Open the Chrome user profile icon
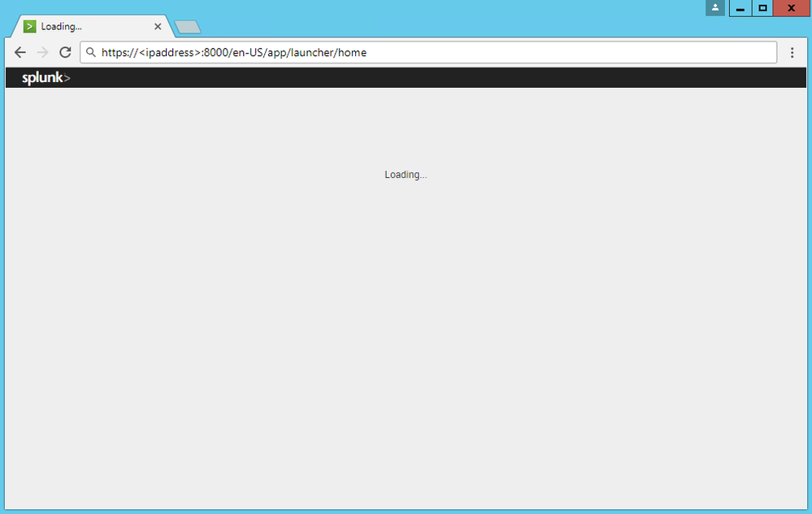 (715, 8)
